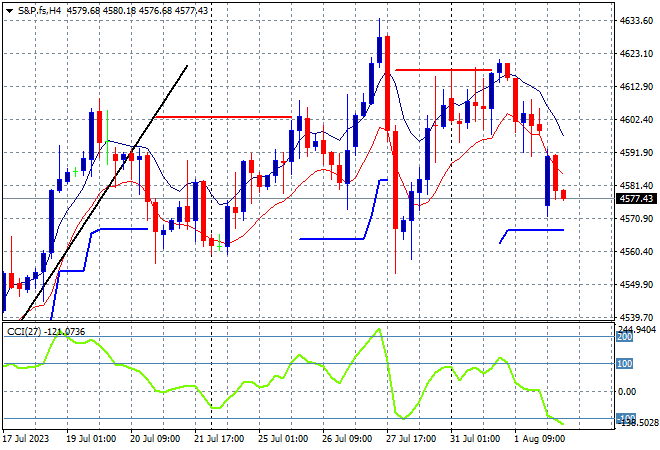Click the 4602.40 price axis label

pos(636,120)
